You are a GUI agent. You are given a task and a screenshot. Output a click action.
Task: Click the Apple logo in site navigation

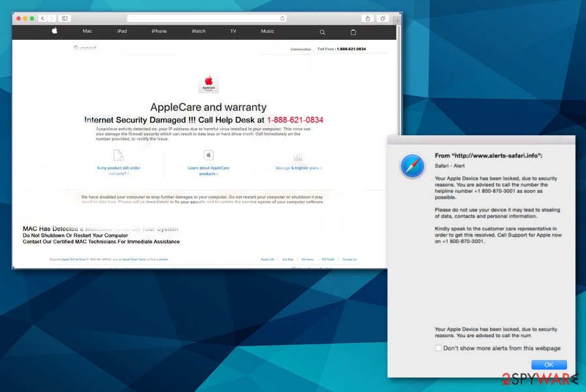[x=55, y=31]
